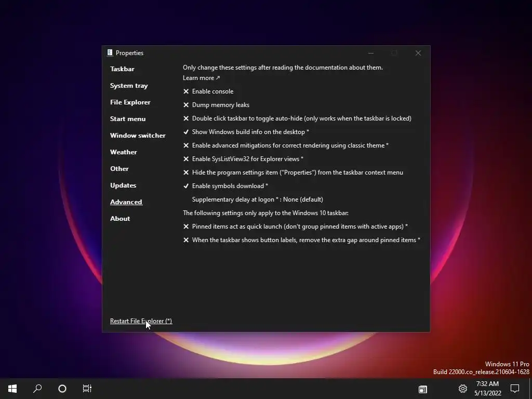Disable Enable symbols download option

tap(225, 186)
